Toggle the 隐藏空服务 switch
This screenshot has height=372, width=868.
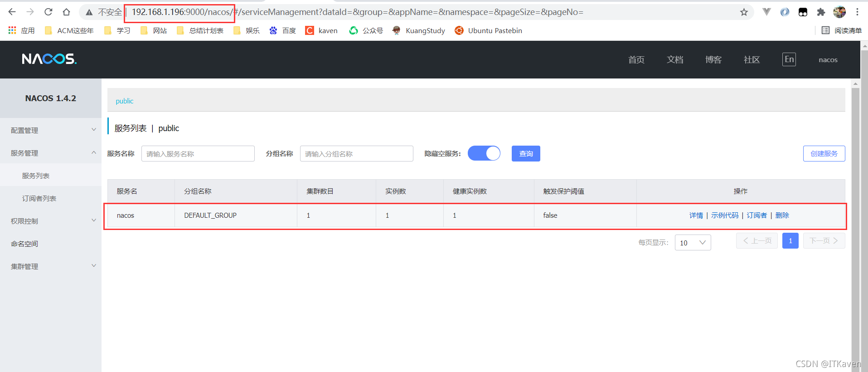[x=484, y=153]
